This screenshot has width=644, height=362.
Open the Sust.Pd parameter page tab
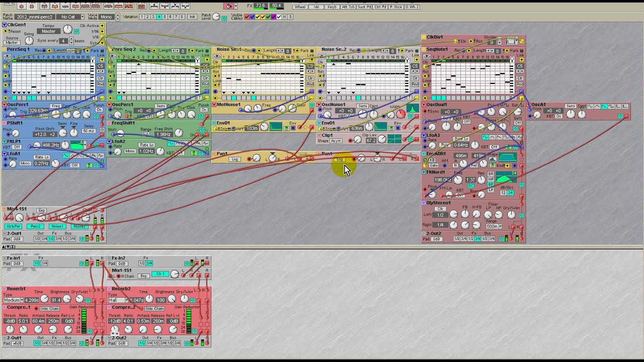[364, 7]
